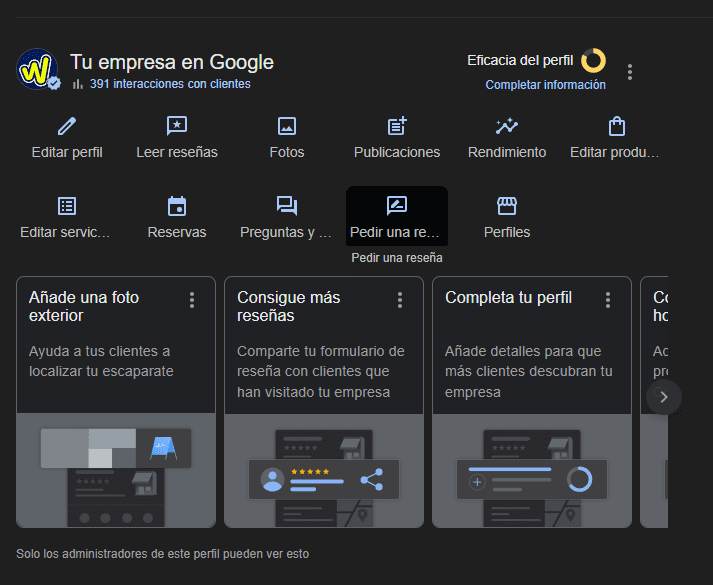This screenshot has width=713, height=585.
Task: Click the Consigue más reseñas card illustration
Action: 320,470
